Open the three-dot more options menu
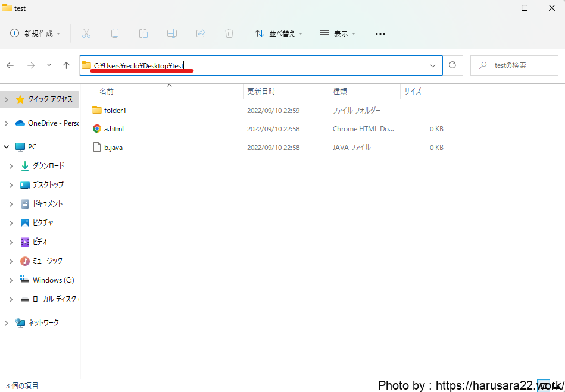Viewport: 565px width, 392px height. 380,34
